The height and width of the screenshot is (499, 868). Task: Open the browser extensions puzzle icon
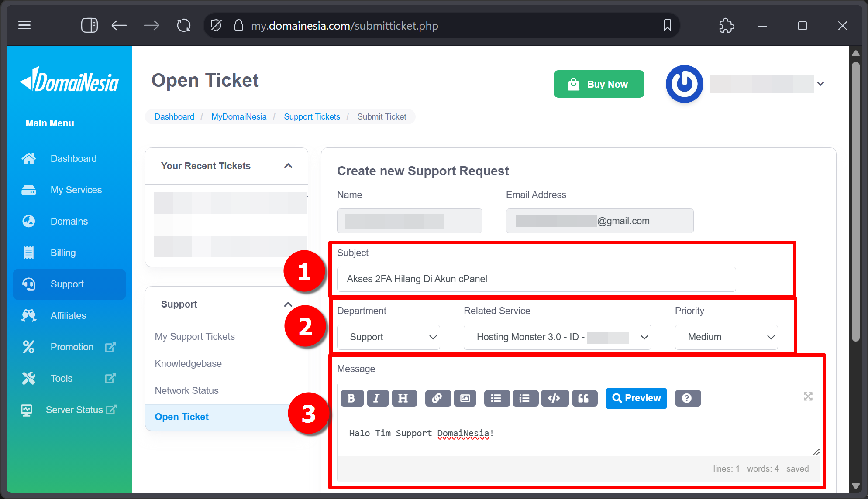pyautogui.click(x=727, y=25)
